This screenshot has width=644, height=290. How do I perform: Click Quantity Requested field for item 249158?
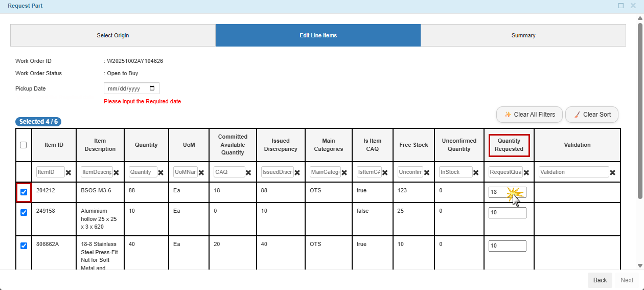(x=507, y=213)
